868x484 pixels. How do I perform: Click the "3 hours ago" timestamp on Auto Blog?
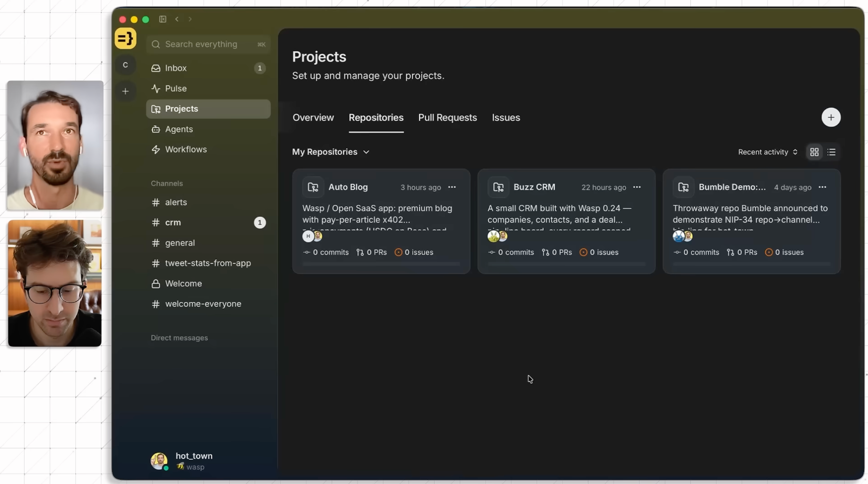click(x=421, y=188)
